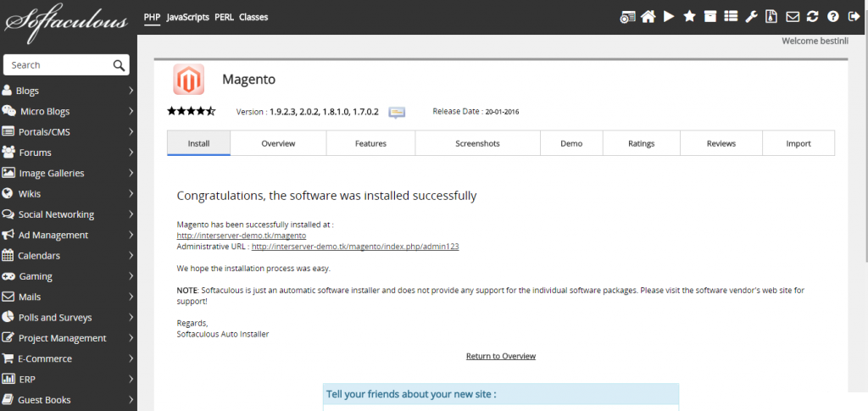The width and height of the screenshot is (868, 411).
Task: Click the Ad Management megaphone icon
Action: click(x=8, y=235)
